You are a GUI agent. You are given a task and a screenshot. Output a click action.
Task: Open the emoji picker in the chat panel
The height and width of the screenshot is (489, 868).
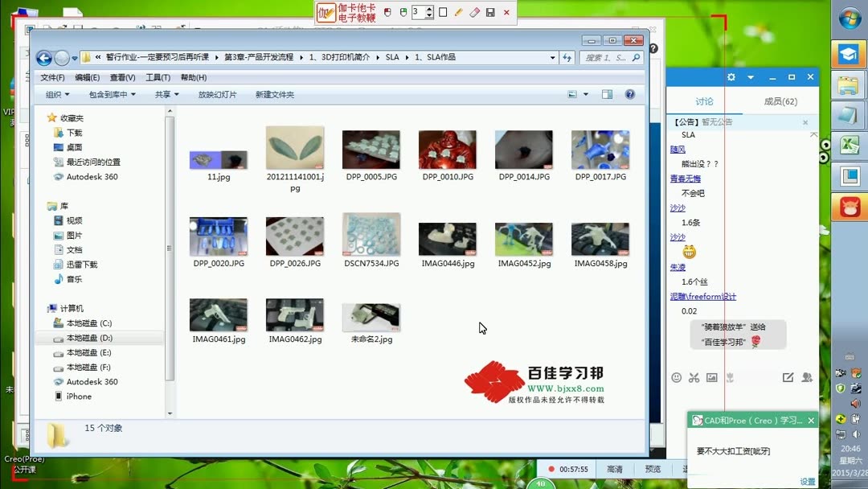click(x=678, y=377)
